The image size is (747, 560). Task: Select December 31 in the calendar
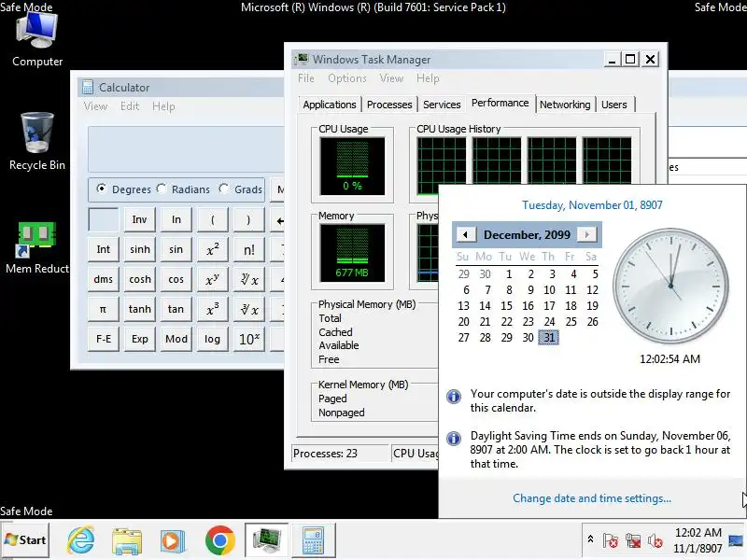pos(549,337)
